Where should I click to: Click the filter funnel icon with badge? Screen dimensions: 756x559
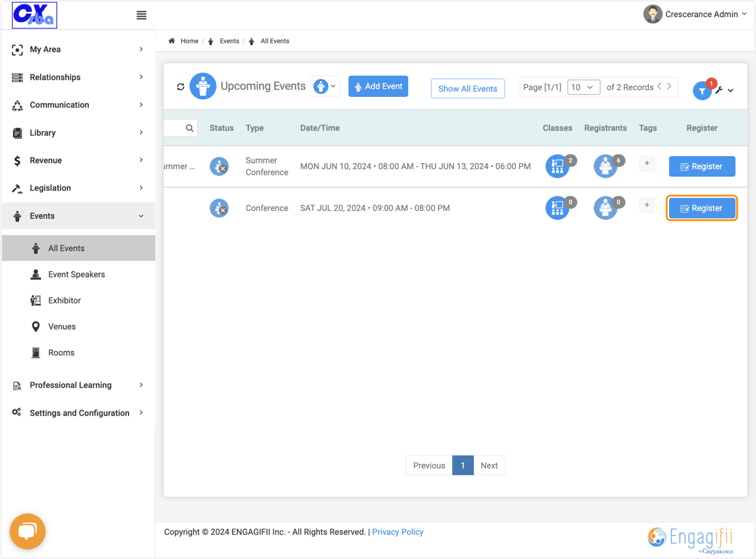(702, 91)
